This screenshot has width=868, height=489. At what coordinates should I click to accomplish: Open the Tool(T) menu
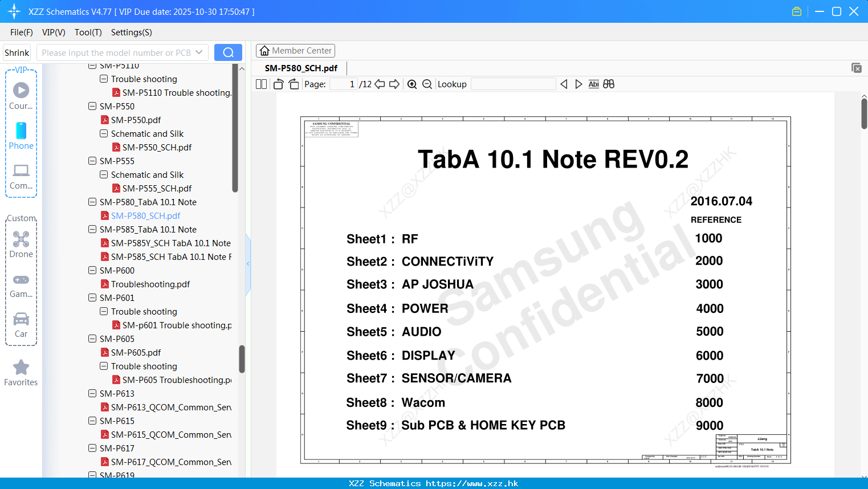88,32
